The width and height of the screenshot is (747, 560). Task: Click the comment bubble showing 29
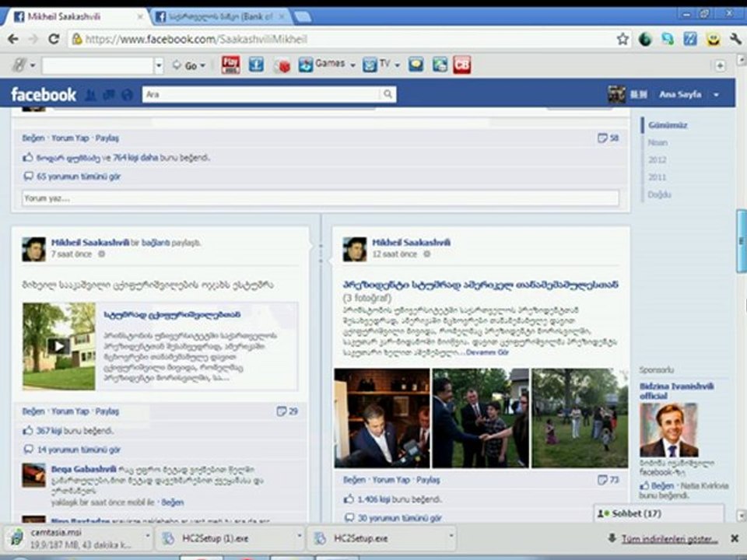287,411
